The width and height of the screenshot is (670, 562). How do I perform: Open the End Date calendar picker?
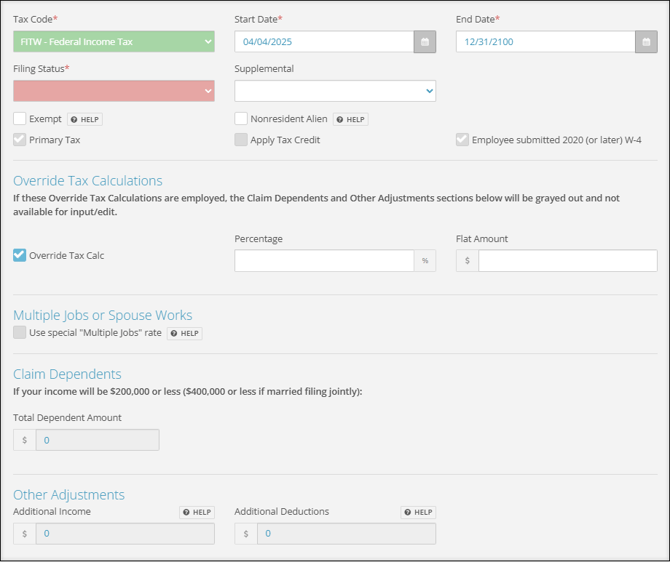point(646,42)
